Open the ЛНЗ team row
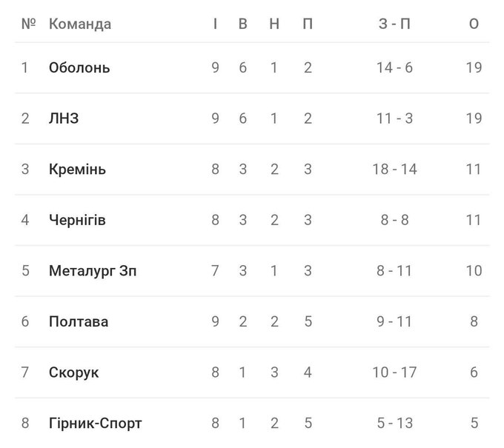504x448 pixels. point(64,118)
